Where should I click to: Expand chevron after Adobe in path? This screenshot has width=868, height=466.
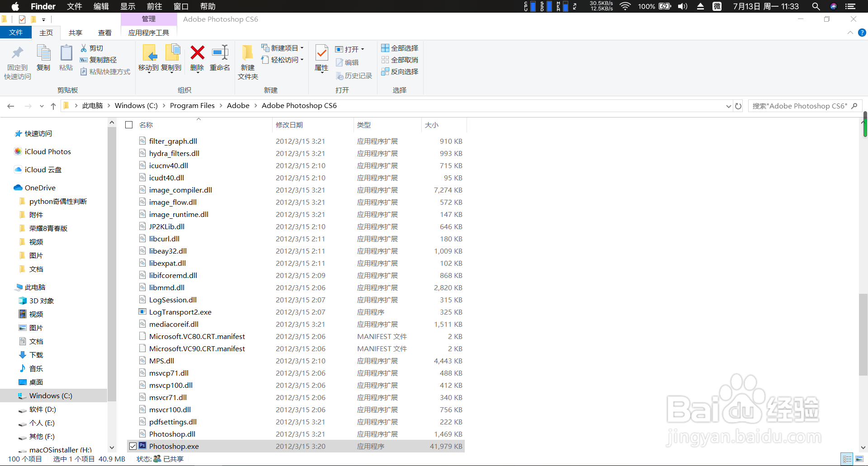tap(256, 106)
